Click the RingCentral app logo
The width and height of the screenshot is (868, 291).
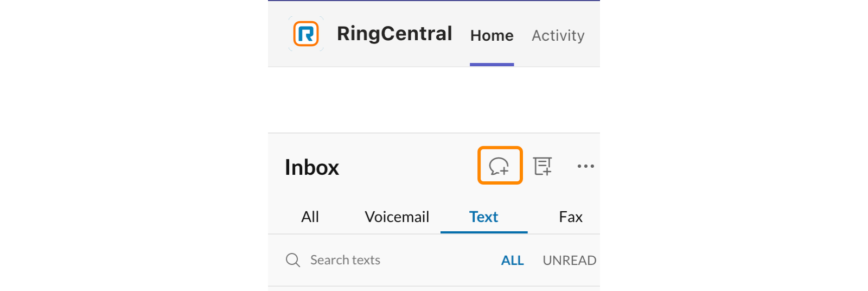[x=306, y=34]
